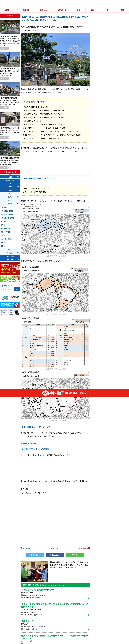129x644 pixels.
Task: Open これまでの経緯 link
Action: tap(30, 102)
